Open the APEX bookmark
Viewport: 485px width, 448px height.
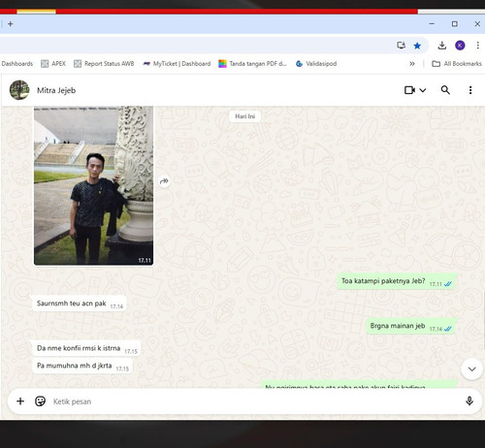coord(53,64)
